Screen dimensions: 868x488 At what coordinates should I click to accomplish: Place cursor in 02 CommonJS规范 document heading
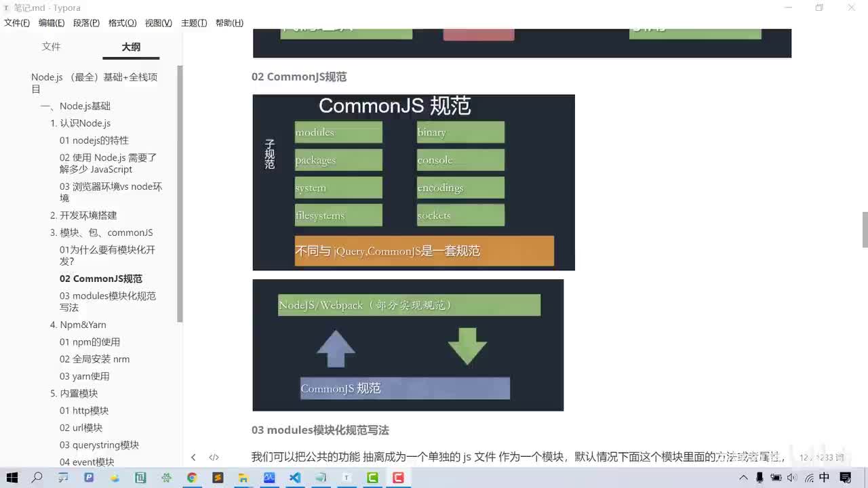[299, 77]
